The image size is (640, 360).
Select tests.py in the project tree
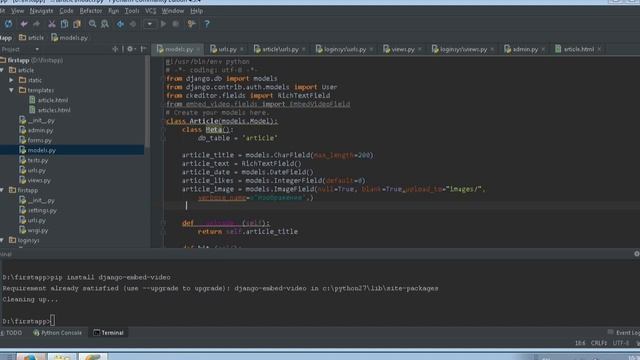(x=33, y=160)
